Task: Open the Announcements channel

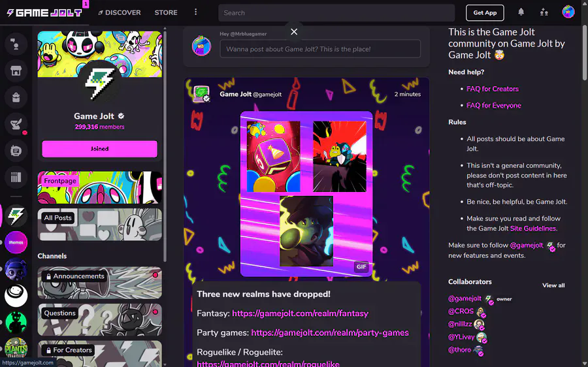Action: pyautogui.click(x=100, y=282)
